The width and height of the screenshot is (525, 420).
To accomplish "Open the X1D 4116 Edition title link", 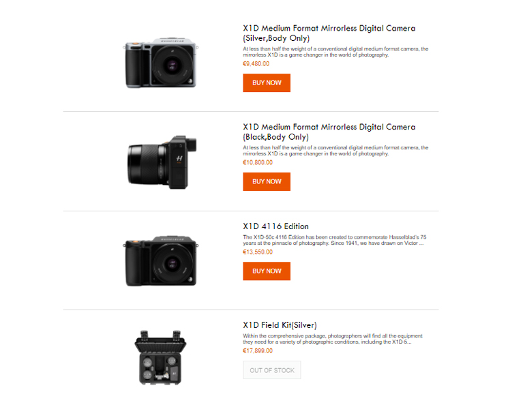I will 275,226.
